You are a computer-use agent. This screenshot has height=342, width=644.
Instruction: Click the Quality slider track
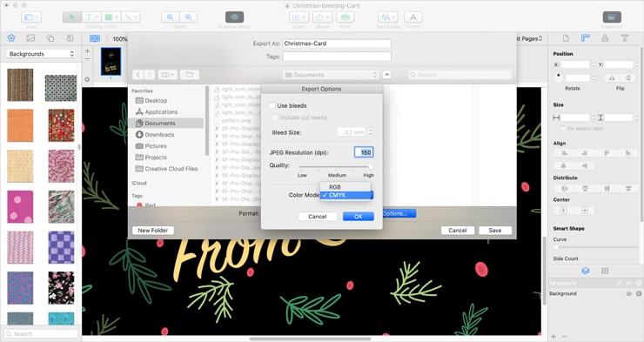[x=335, y=167]
